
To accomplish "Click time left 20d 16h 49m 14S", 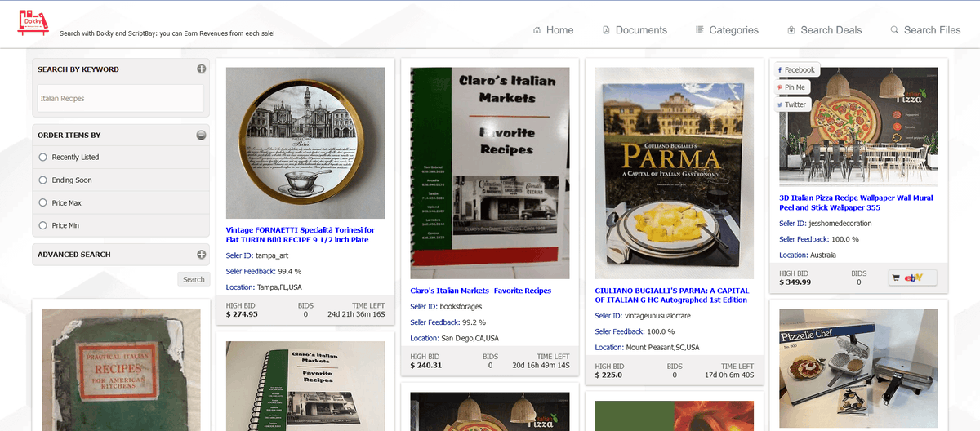I will click(541, 365).
